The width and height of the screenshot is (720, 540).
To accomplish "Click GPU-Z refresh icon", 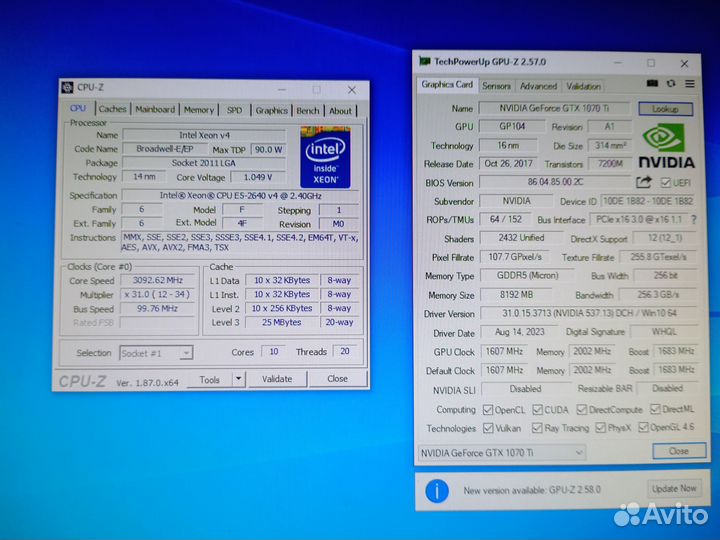I will coord(671,84).
